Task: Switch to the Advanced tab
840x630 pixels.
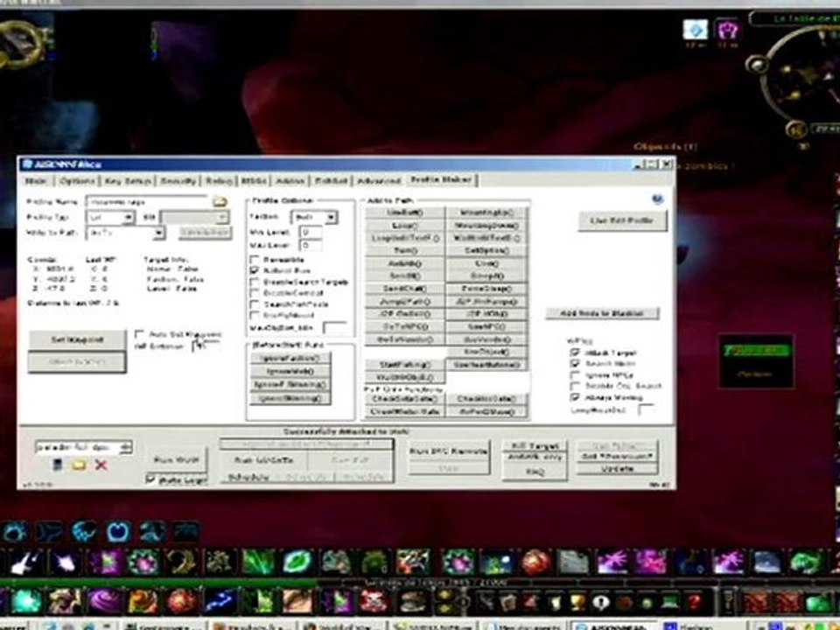Action: [x=379, y=181]
